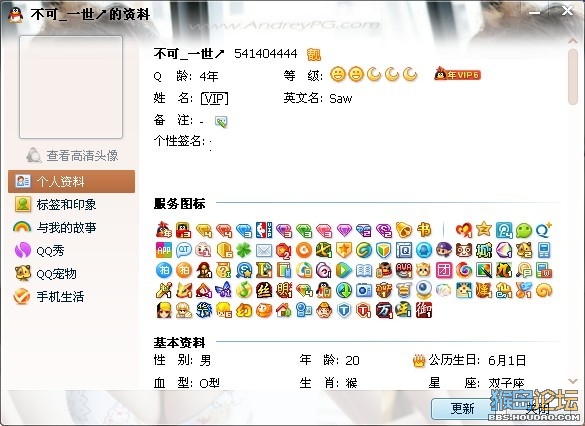Click the orange spiral shell icon
The height and width of the screenshot is (426, 585).
[x=544, y=291]
